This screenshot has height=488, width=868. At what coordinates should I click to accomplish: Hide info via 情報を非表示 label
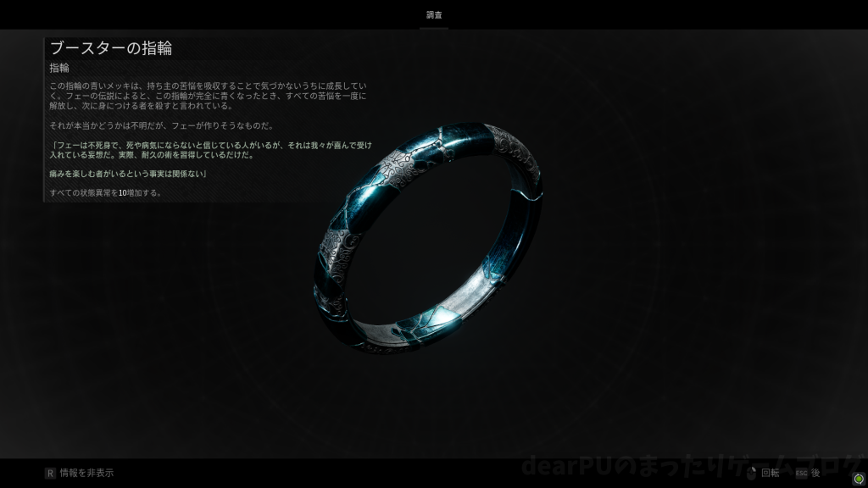point(86,473)
